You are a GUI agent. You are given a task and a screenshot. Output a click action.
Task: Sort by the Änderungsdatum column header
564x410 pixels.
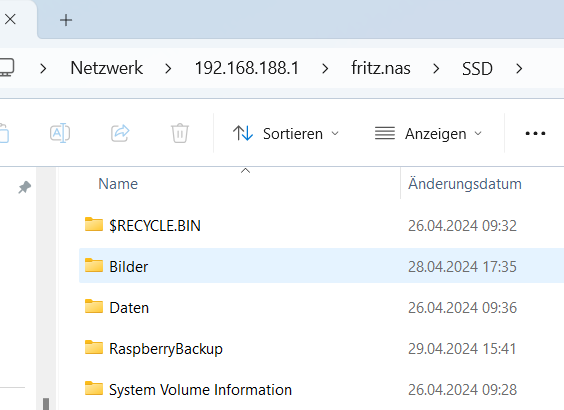(465, 184)
